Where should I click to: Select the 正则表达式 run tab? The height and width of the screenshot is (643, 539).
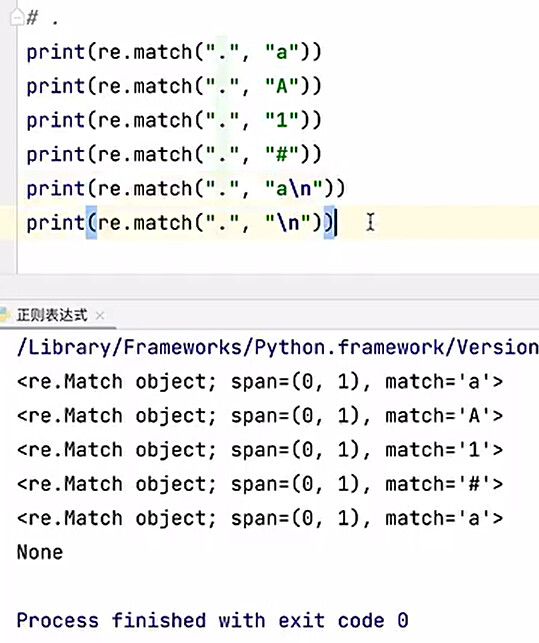tap(52, 315)
